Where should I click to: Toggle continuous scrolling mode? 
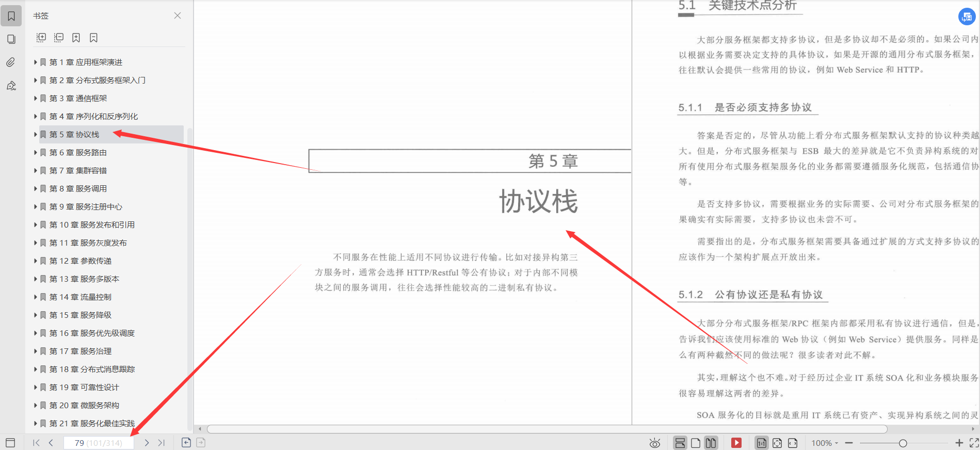(x=680, y=443)
